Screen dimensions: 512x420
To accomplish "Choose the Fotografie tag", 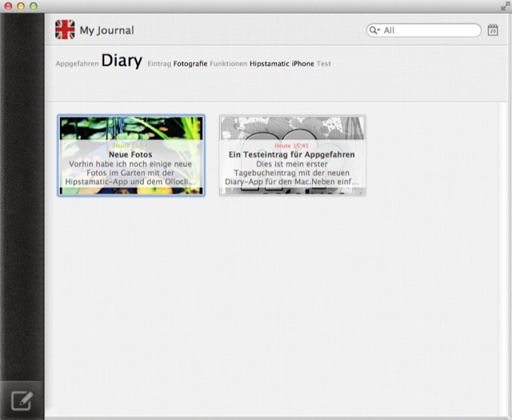I will (x=190, y=64).
